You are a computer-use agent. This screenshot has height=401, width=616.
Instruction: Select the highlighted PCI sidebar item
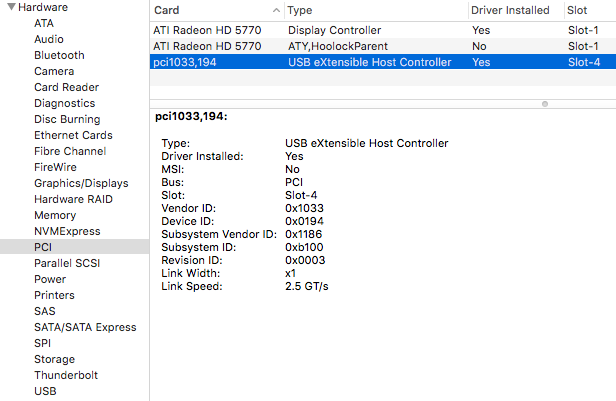point(43,247)
